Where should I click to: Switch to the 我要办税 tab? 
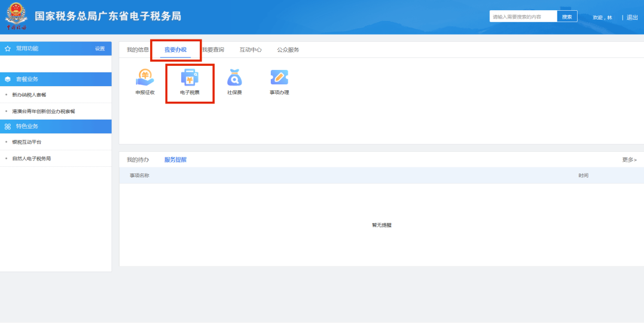[x=175, y=50]
